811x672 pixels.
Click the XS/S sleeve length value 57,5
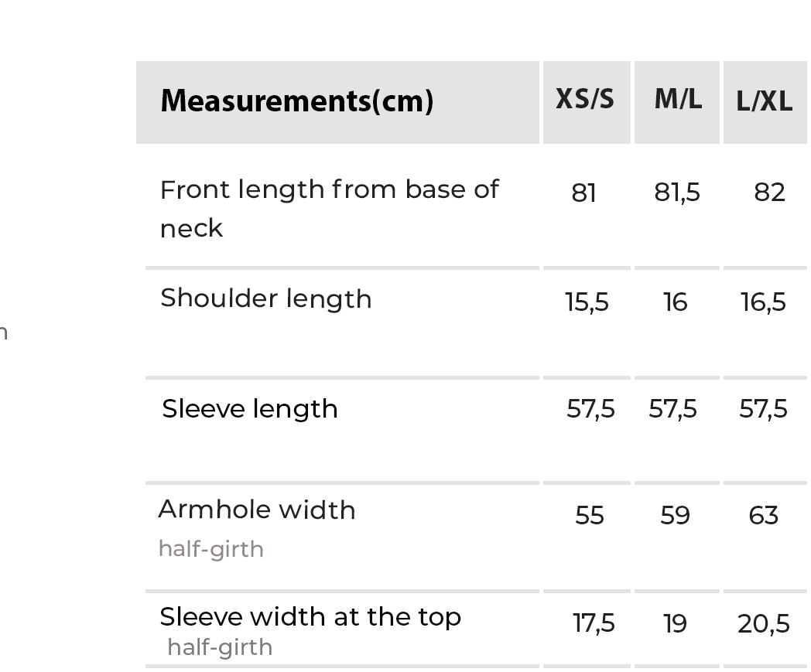tap(590, 409)
